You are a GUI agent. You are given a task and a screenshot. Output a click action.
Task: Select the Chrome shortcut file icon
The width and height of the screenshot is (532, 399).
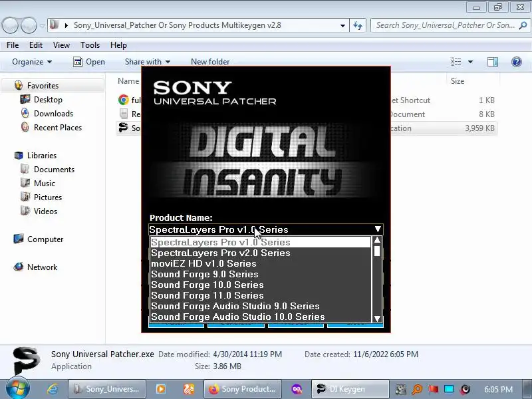point(124,100)
